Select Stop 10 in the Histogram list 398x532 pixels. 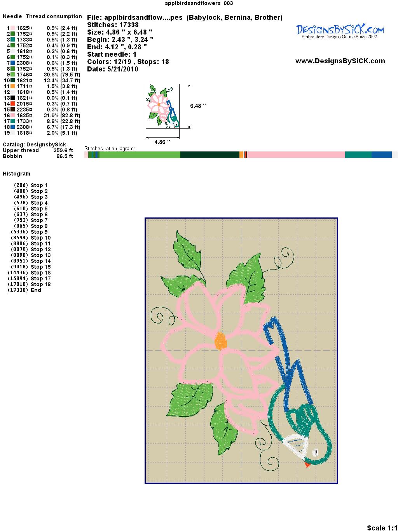point(40,238)
